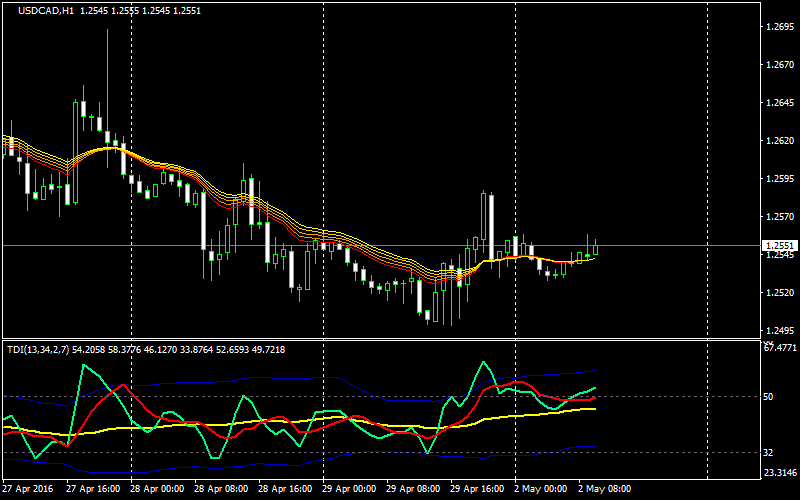Click the TDI(13,34,2,7) indicator label
Image resolution: width=800 pixels, height=500 pixels.
coord(36,349)
